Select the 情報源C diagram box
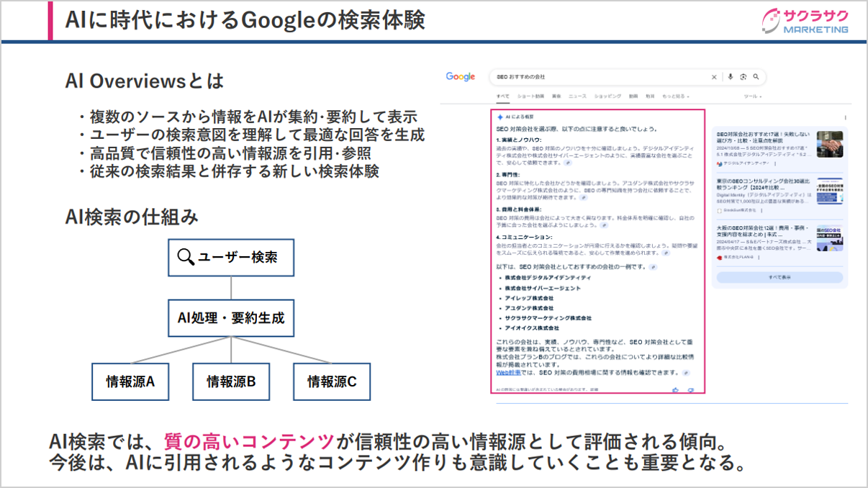This screenshot has width=868, height=488. click(332, 381)
